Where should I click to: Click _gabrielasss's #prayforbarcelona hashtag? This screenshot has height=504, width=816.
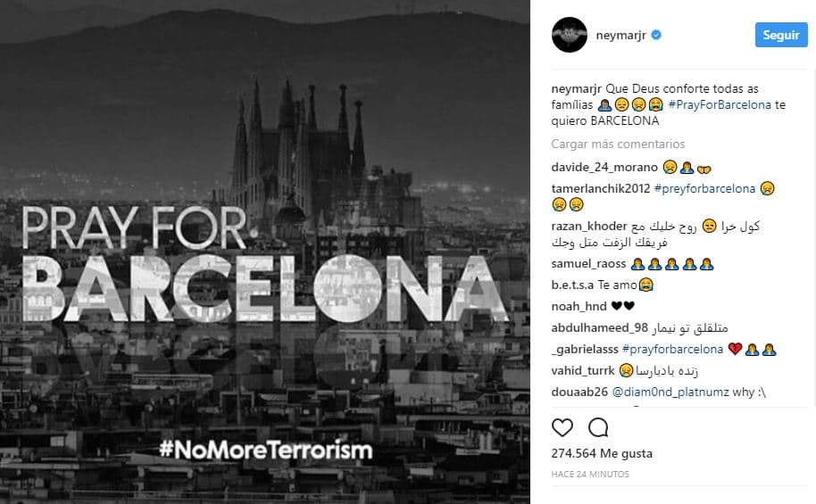(672, 348)
